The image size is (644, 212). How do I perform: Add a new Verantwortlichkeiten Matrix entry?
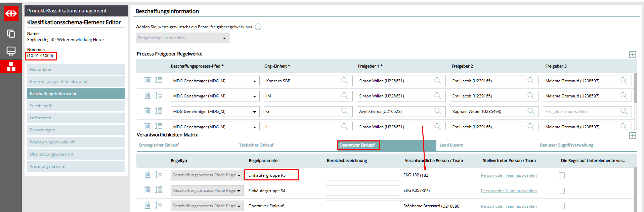coord(632,135)
